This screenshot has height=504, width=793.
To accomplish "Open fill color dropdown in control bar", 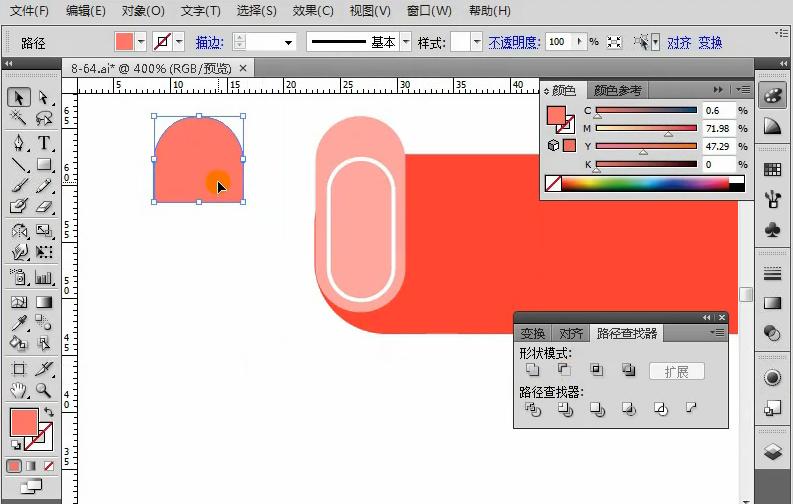I will [141, 42].
